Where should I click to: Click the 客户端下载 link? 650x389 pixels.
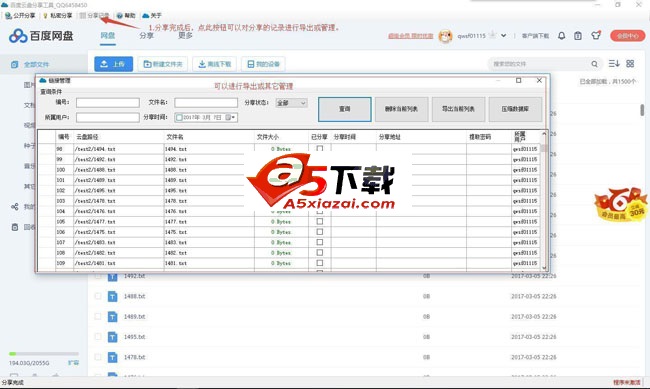pos(535,36)
